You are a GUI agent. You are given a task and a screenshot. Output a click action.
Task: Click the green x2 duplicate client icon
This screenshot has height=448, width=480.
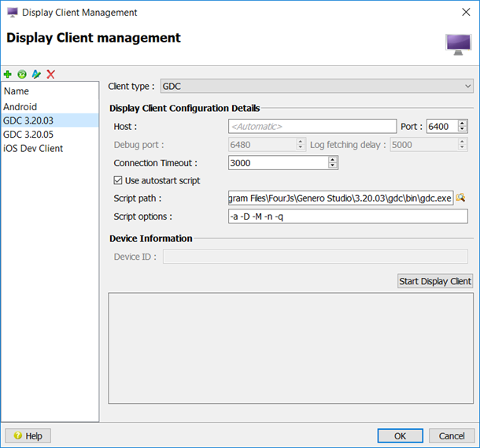[22, 74]
